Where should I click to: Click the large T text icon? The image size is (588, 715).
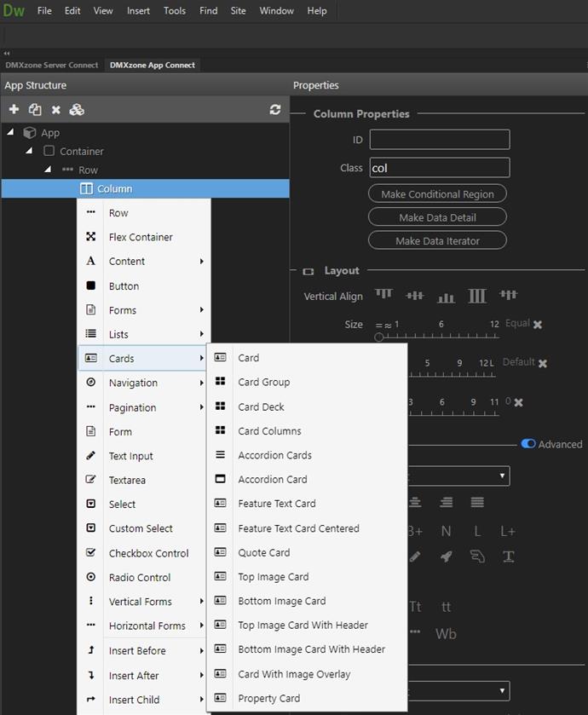(508, 556)
